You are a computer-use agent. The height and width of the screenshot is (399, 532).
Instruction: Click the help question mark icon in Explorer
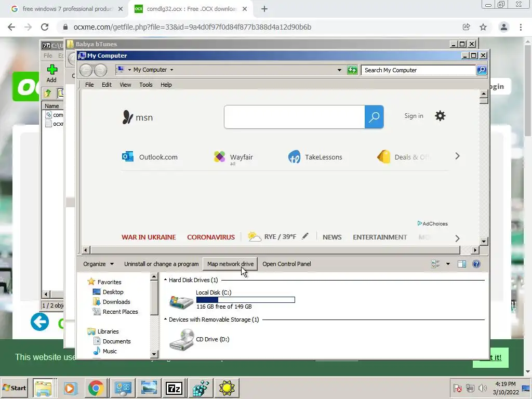(476, 264)
